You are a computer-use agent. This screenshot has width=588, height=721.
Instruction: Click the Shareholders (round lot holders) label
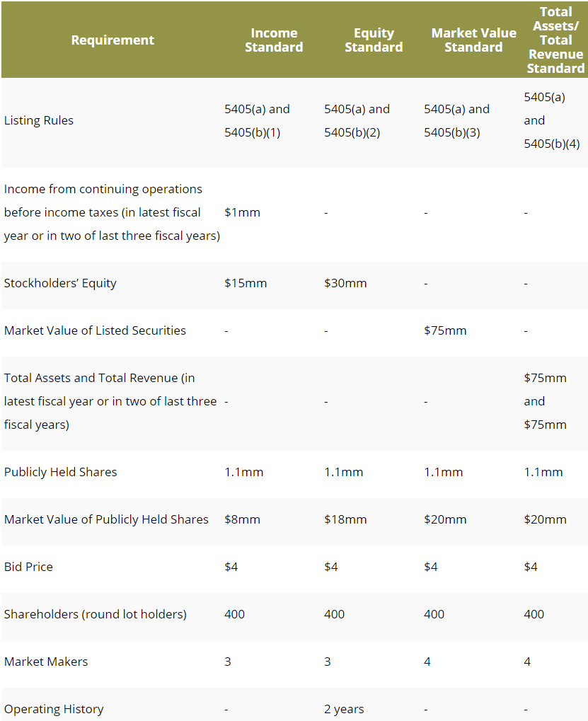pos(96,614)
